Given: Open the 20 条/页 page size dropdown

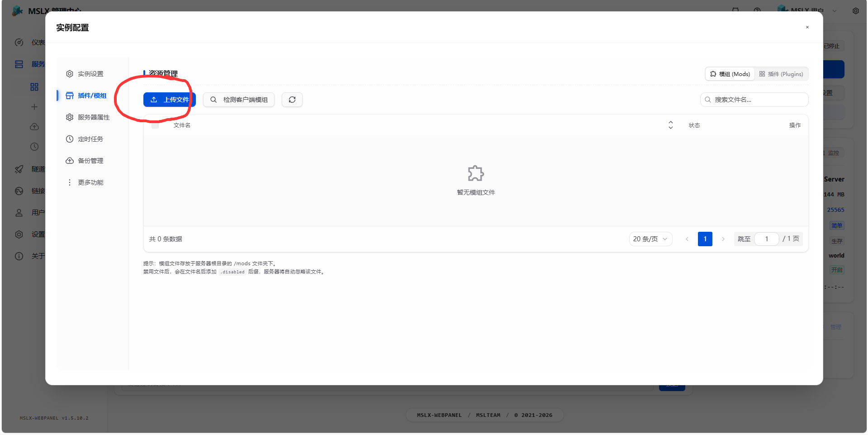Looking at the screenshot, I should pos(650,239).
